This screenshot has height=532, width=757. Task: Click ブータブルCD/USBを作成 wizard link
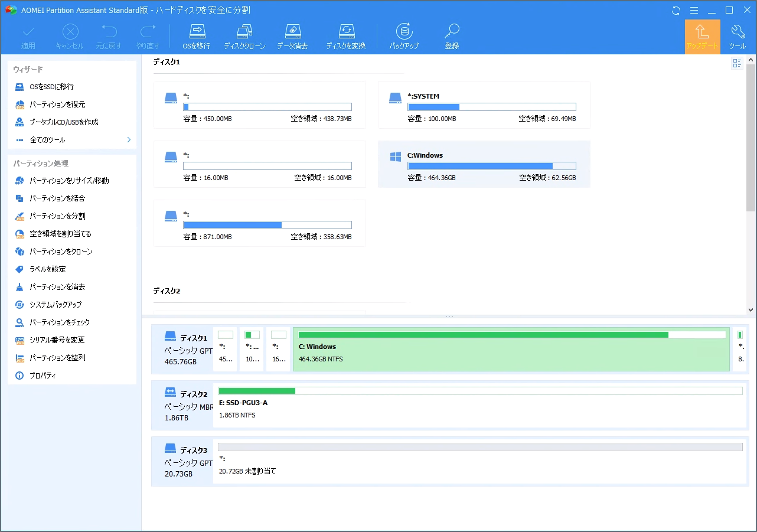coord(64,122)
